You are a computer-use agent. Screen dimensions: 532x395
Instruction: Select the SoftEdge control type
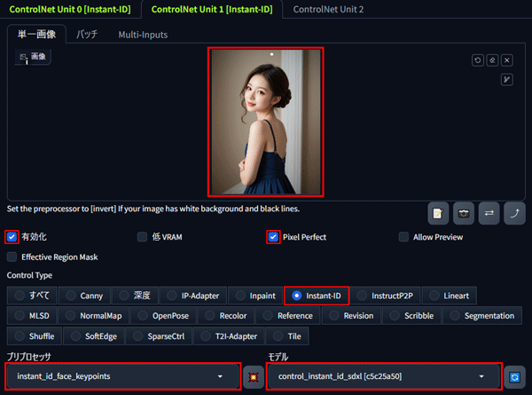(94, 336)
